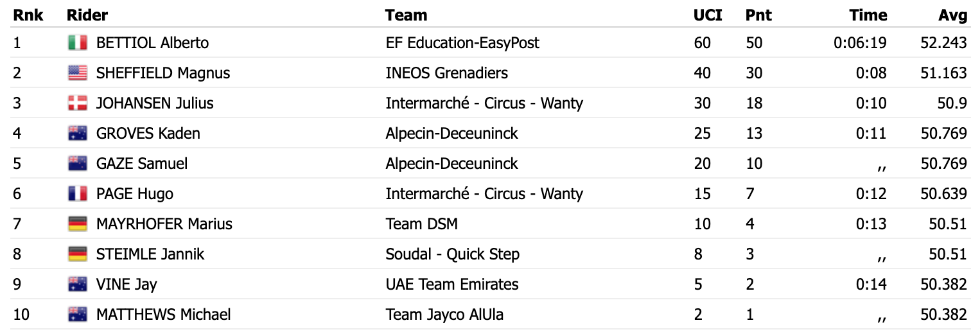Open the INEOS Grenadiers team link
This screenshot has width=980, height=334.
446,73
